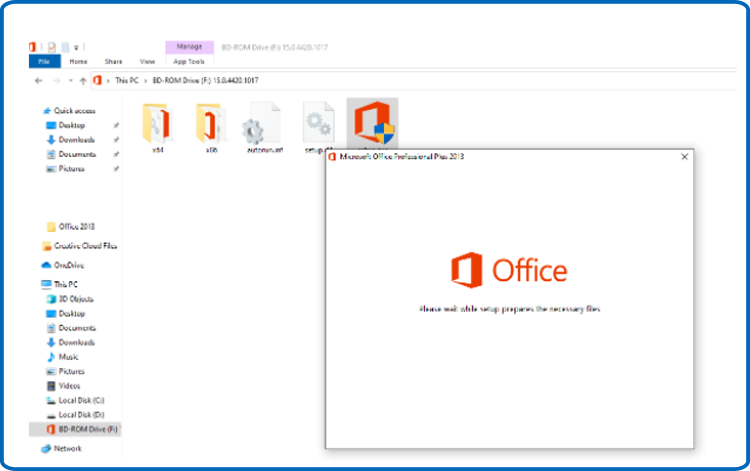Click the Office setup dialog title bar icon
This screenshot has width=750, height=471.
pos(332,156)
